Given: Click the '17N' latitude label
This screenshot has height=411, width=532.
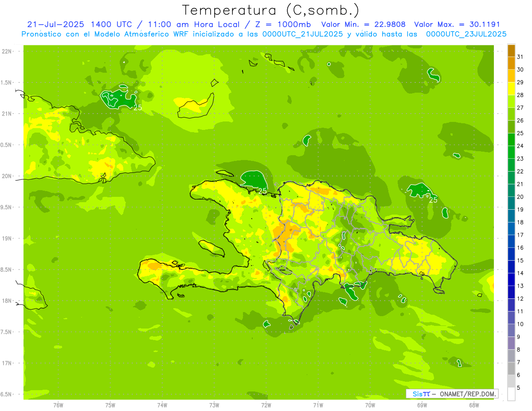Looking at the screenshot, I should (x=7, y=363).
